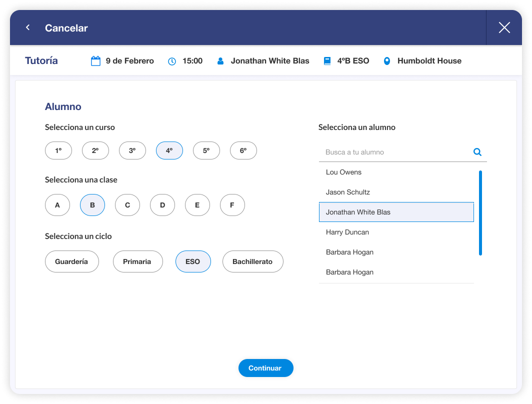Click the person icon by Jonathan White Blas
The image size is (532, 404).
coord(220,61)
